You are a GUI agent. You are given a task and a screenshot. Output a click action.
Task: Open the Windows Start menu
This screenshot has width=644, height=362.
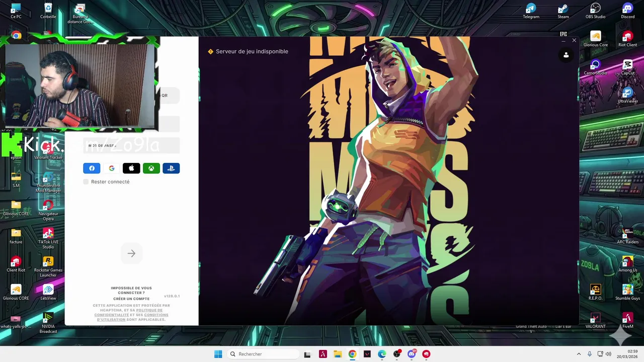point(218,354)
